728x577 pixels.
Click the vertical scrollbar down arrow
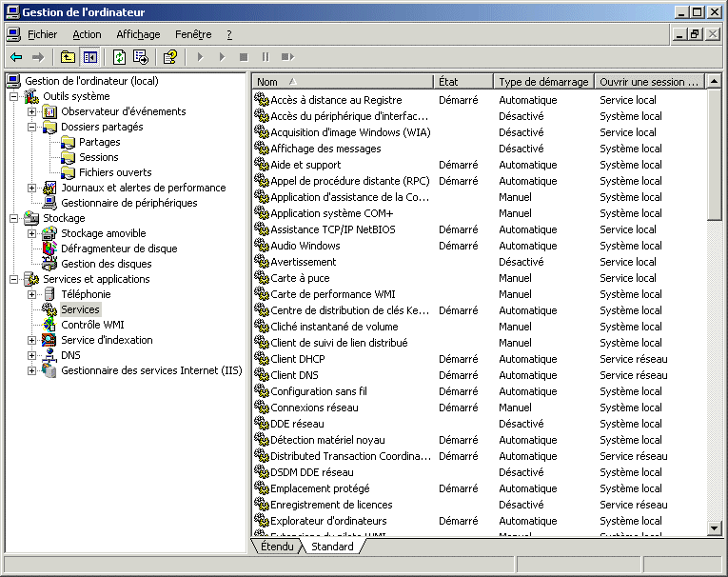click(715, 528)
